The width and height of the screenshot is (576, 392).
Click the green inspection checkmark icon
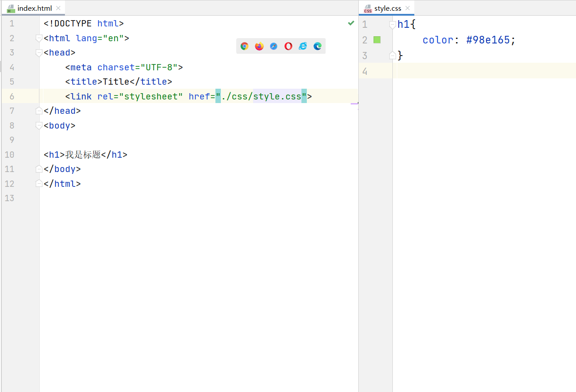[351, 23]
